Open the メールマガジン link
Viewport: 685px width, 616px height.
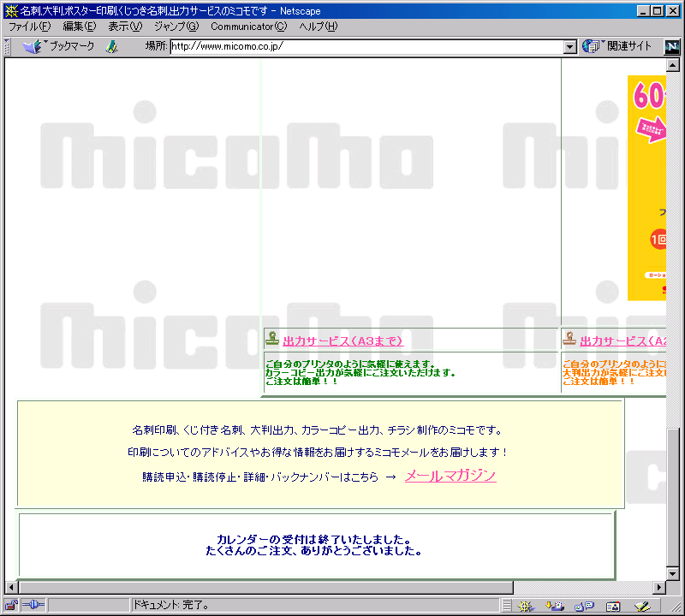click(x=450, y=476)
